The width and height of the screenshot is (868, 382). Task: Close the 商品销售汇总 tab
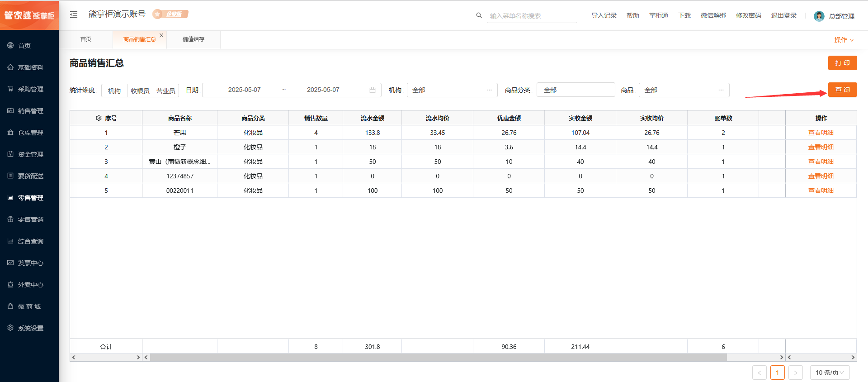161,35
